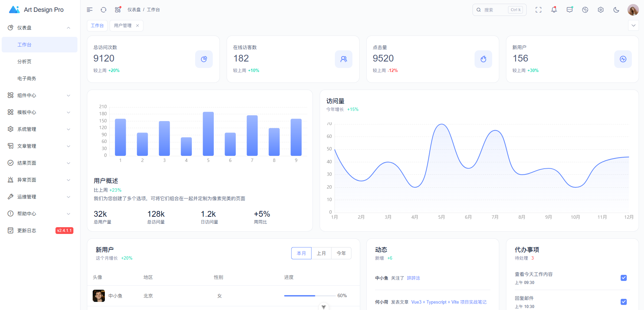
Task: Click the search input field
Action: [x=499, y=10]
